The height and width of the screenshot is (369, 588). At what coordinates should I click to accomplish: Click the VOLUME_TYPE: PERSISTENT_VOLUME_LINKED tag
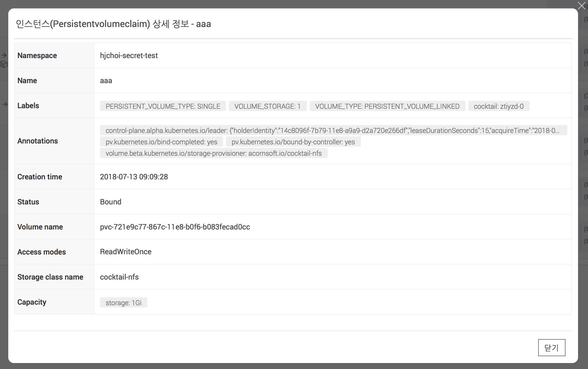tap(387, 106)
